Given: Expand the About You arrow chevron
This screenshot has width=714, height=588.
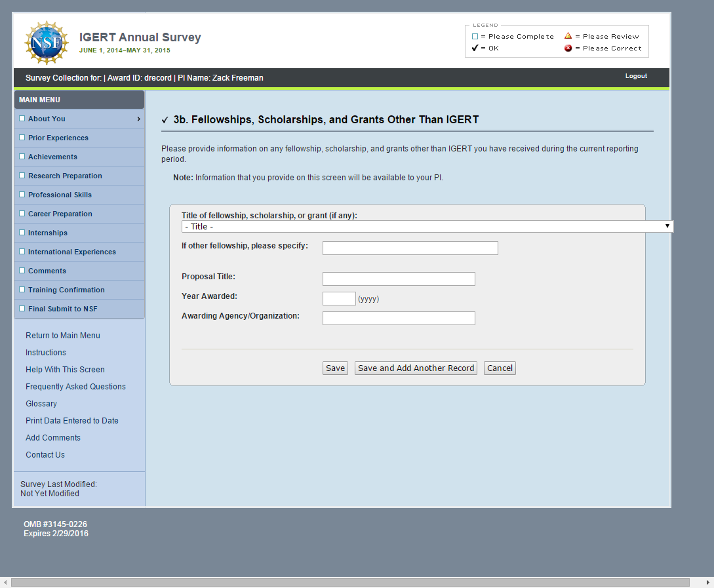Looking at the screenshot, I should coord(138,119).
